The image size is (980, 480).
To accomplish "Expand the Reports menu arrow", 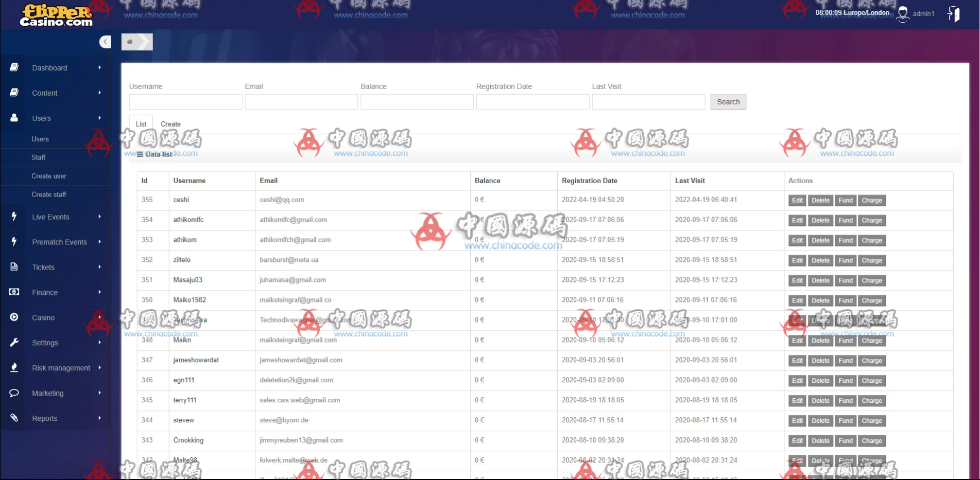I will pos(100,418).
